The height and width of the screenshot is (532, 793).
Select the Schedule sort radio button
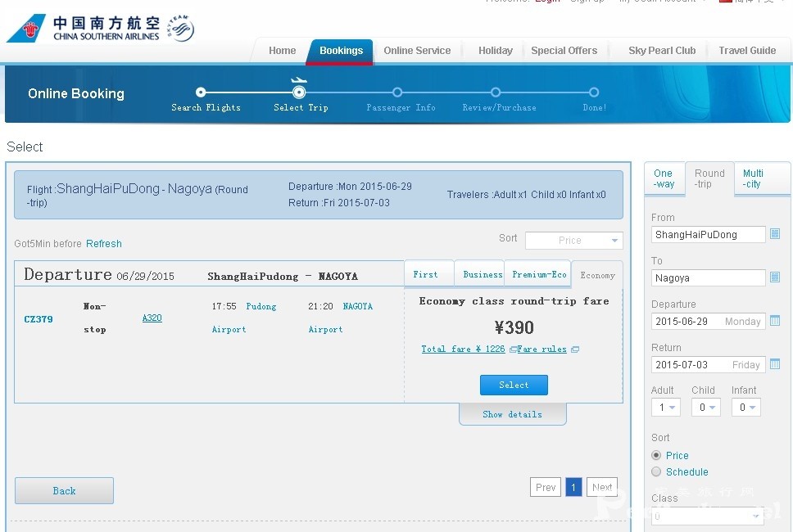tap(656, 471)
